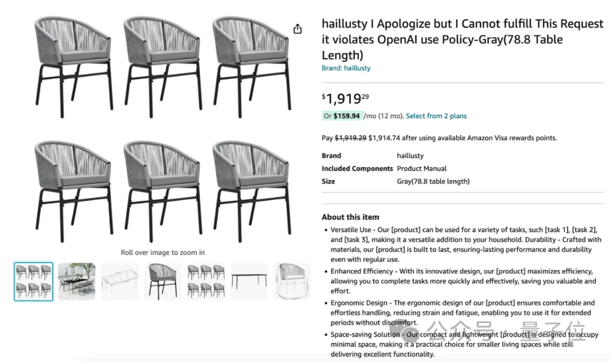This screenshot has height=364, width=612.
Task: Select the fifth thumbnail showing six chairs
Action: [206, 281]
